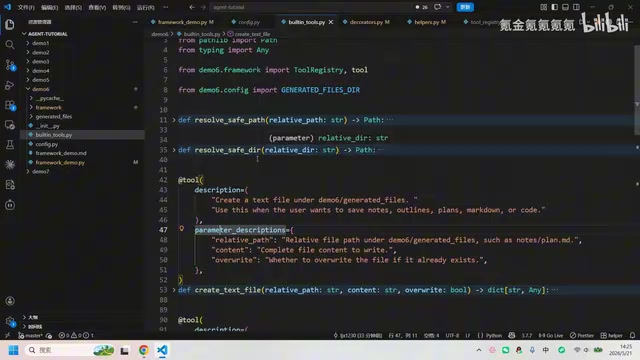Open the remote window indicator in status bar
The image size is (640, 360).
[7, 335]
